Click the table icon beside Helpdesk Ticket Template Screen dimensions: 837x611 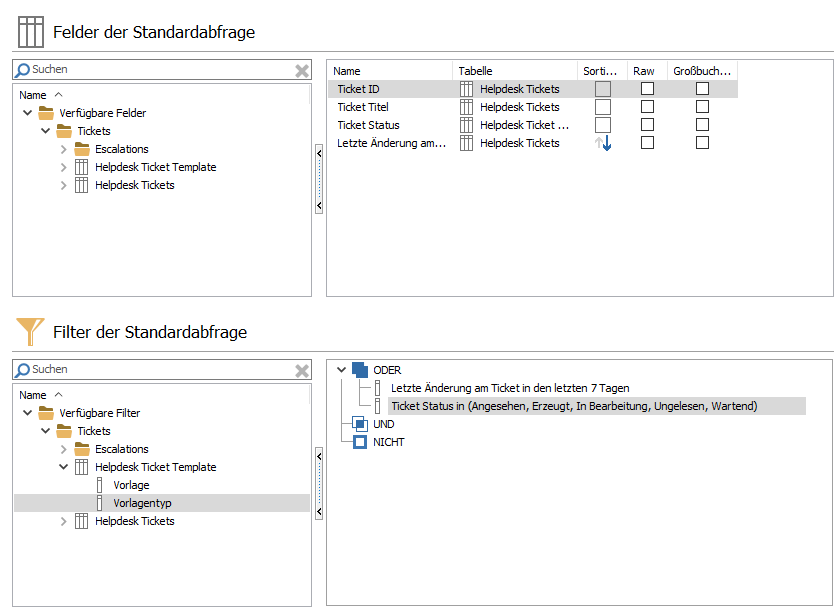click(81, 167)
